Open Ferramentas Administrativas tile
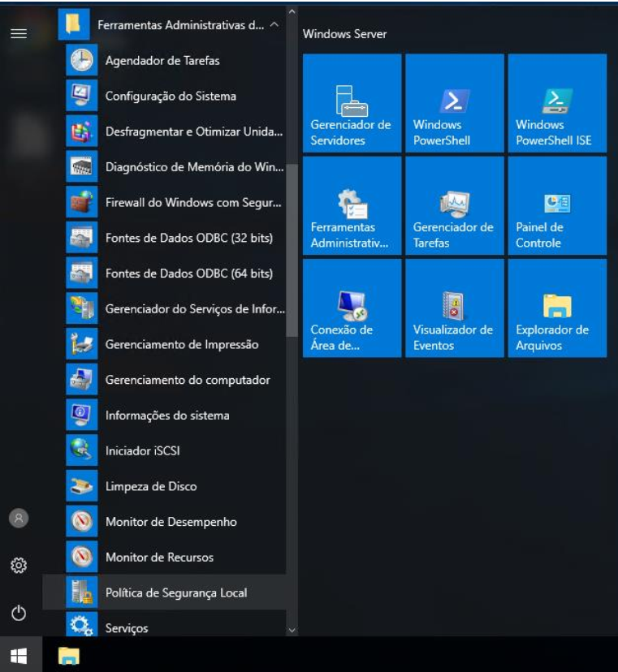 click(x=352, y=205)
